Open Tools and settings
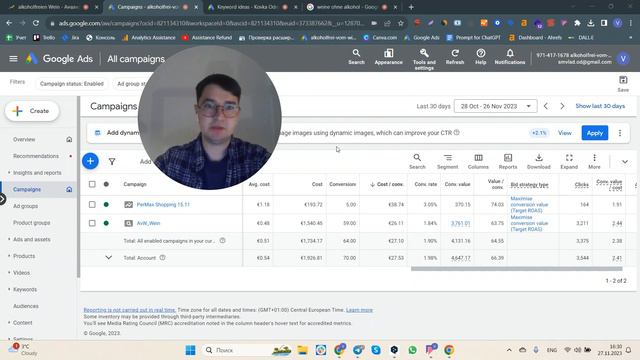The width and height of the screenshot is (640, 360). pyautogui.click(x=424, y=59)
